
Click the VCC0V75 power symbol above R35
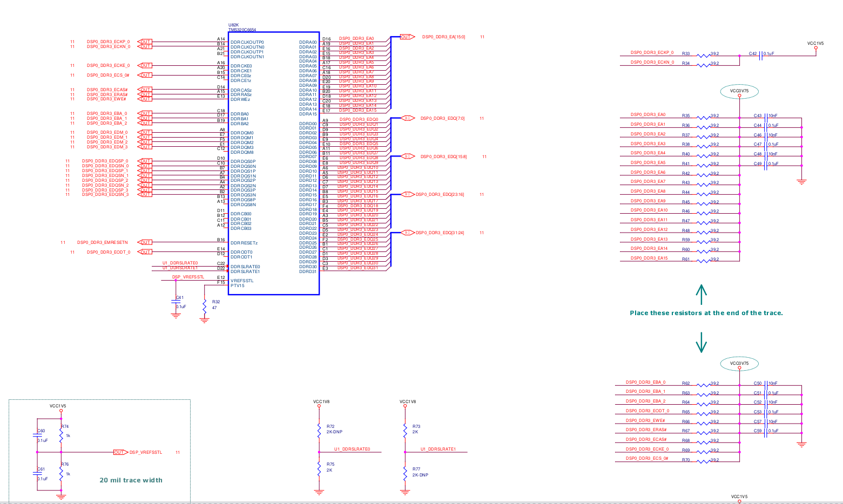739,92
